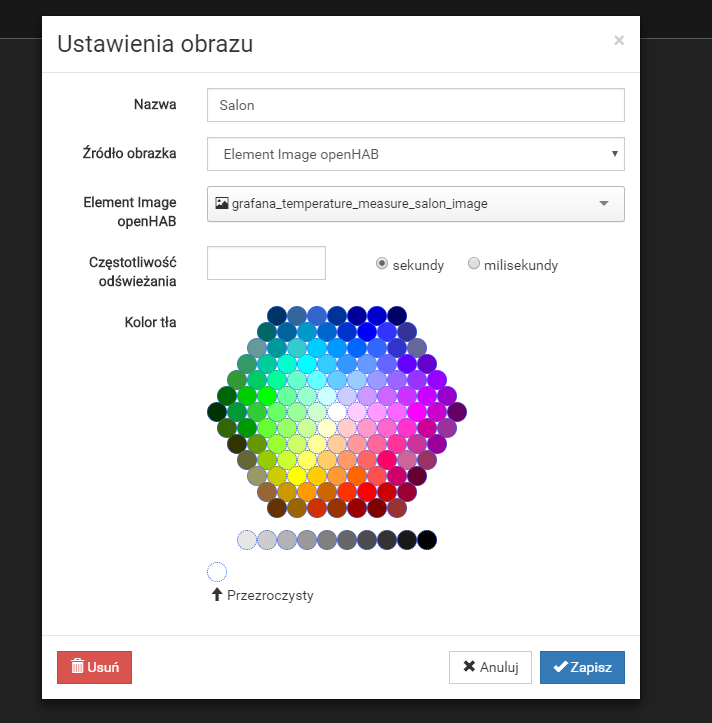Pick the transparent color circle above Przezroczysty

tap(217, 572)
